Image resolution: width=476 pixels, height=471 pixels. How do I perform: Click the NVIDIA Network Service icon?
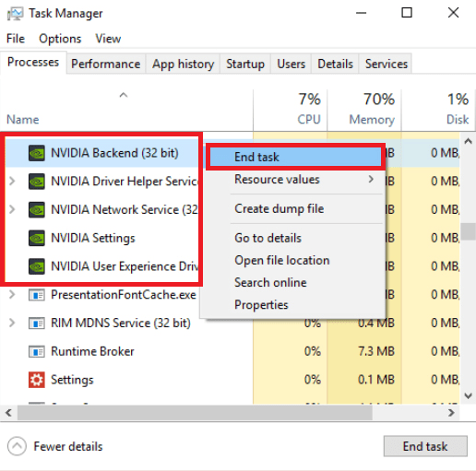click(x=37, y=209)
